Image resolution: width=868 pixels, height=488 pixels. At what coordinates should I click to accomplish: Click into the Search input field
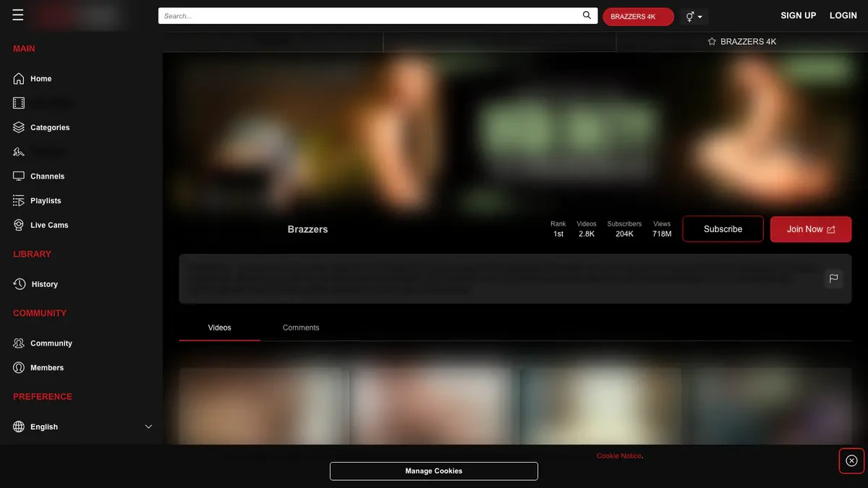(370, 16)
